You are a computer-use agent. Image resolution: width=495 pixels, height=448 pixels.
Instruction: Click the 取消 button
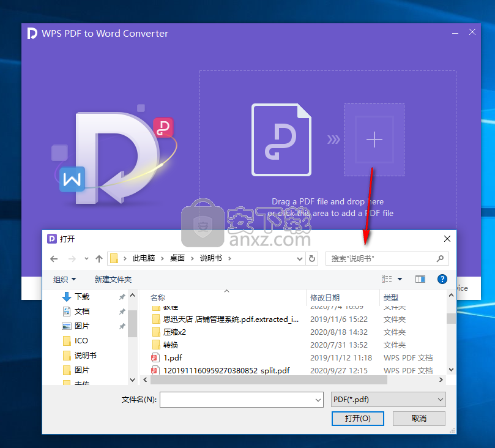tap(419, 419)
